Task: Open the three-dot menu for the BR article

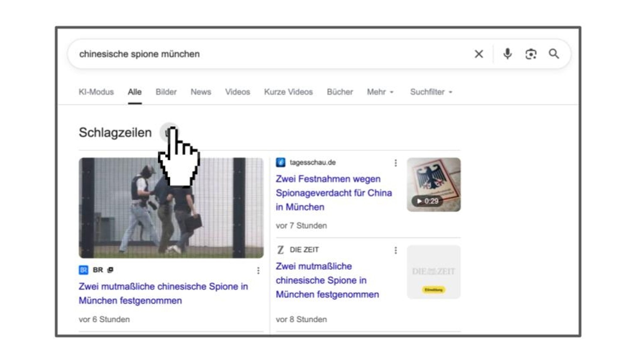Action: tap(258, 270)
